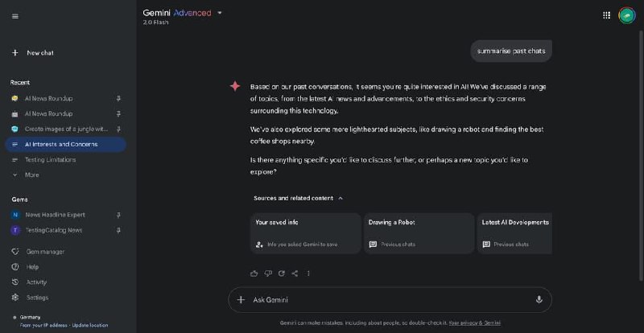The image size is (644, 333).
Task: Open the Google apps grid
Action: [606, 15]
